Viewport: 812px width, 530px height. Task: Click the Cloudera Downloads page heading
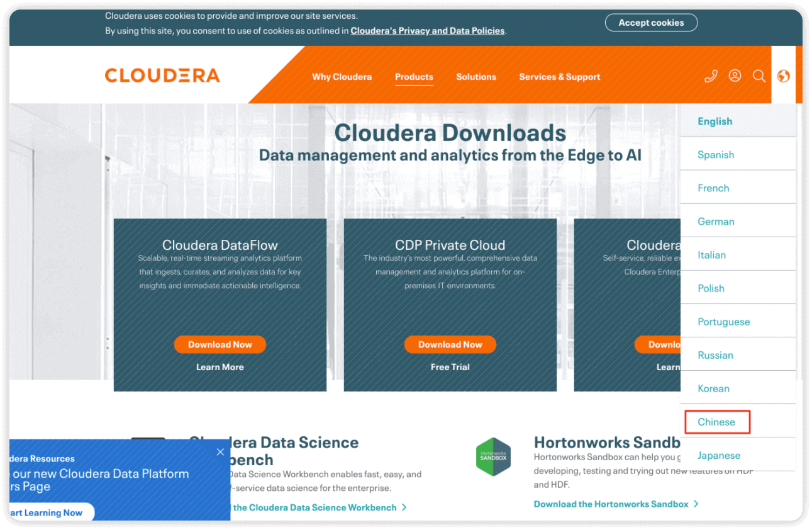450,133
